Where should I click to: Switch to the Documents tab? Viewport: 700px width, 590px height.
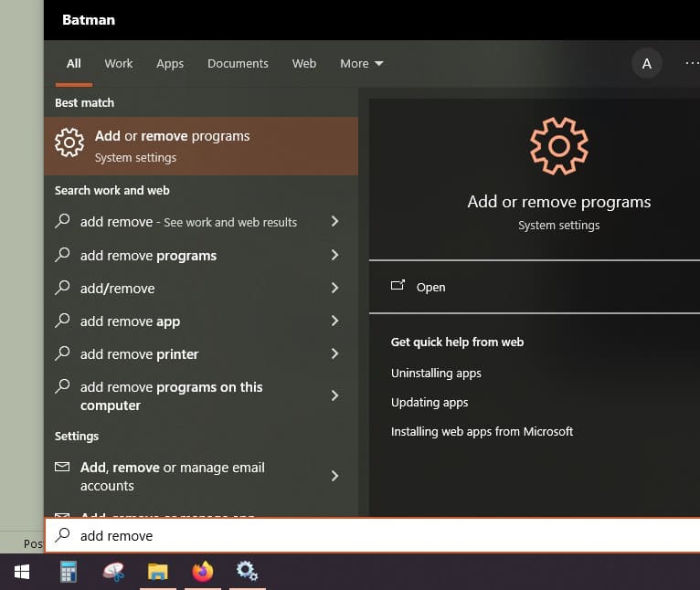click(238, 63)
